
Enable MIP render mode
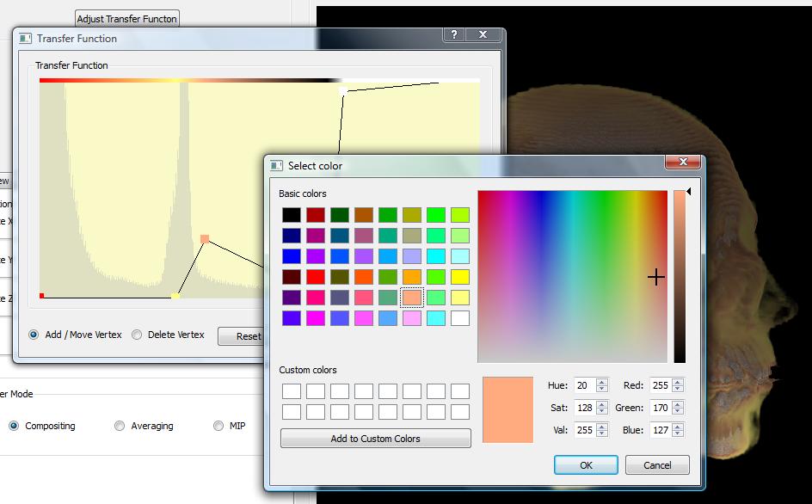point(218,426)
